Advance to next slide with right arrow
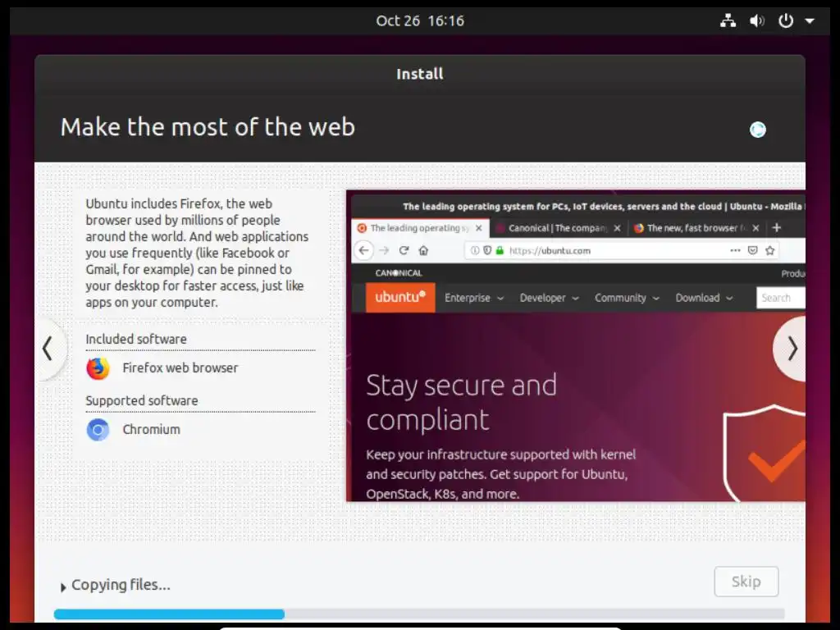This screenshot has width=840, height=630. (x=792, y=349)
